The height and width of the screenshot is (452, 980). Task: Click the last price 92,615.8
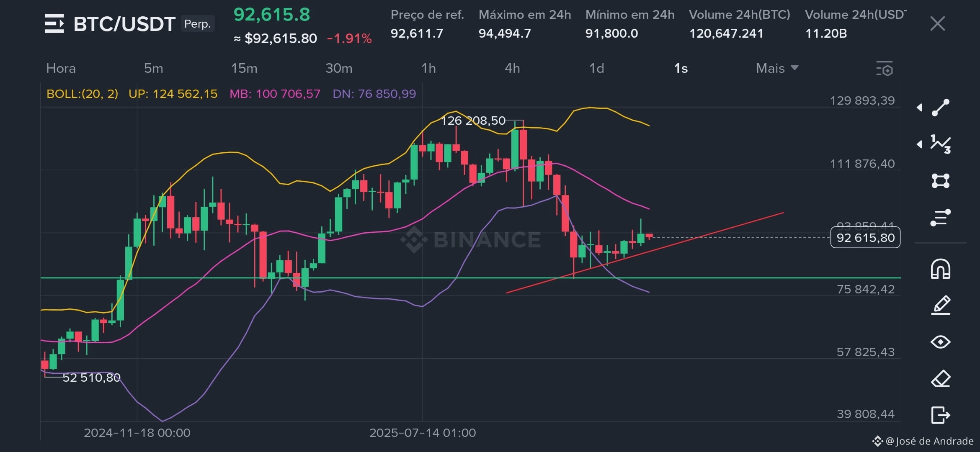coord(272,15)
